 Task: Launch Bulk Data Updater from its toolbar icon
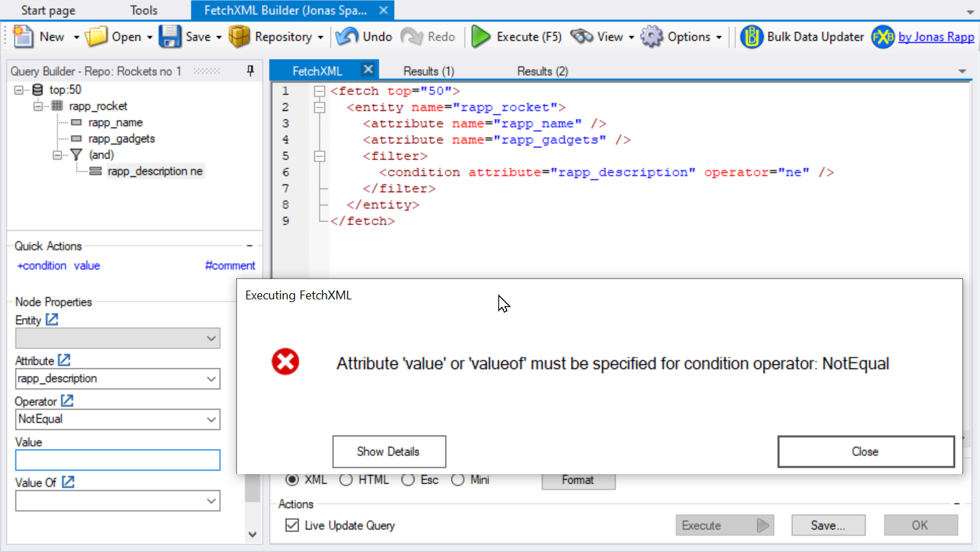(752, 37)
